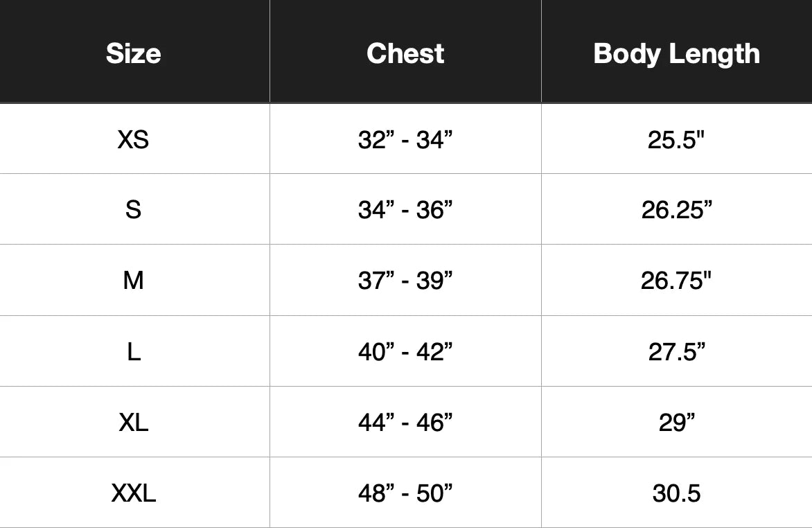The height and width of the screenshot is (528, 812).
Task: Click the 48” - 50” chest cell
Action: click(x=405, y=493)
